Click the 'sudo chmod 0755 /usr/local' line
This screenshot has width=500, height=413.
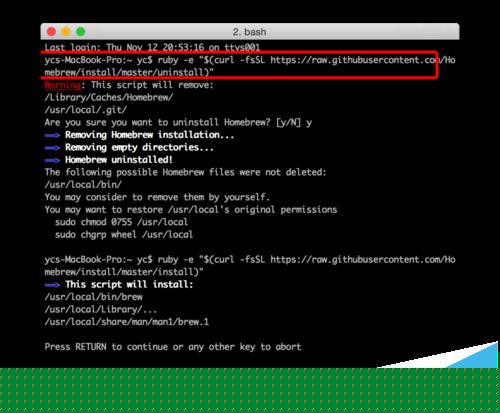[121, 222]
